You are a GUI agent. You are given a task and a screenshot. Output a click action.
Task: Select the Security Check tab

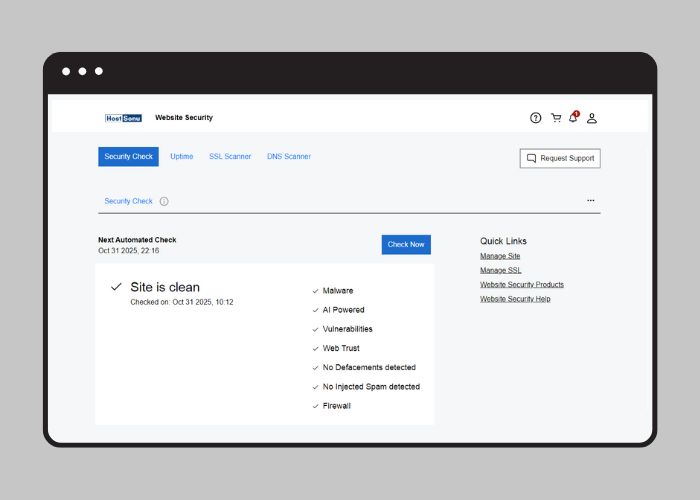[x=128, y=157]
